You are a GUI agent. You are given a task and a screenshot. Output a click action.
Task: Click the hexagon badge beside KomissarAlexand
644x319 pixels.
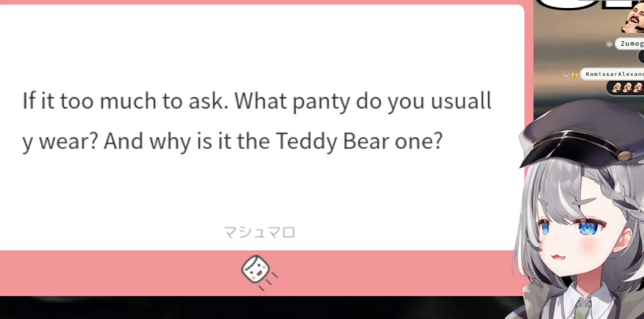[566, 74]
